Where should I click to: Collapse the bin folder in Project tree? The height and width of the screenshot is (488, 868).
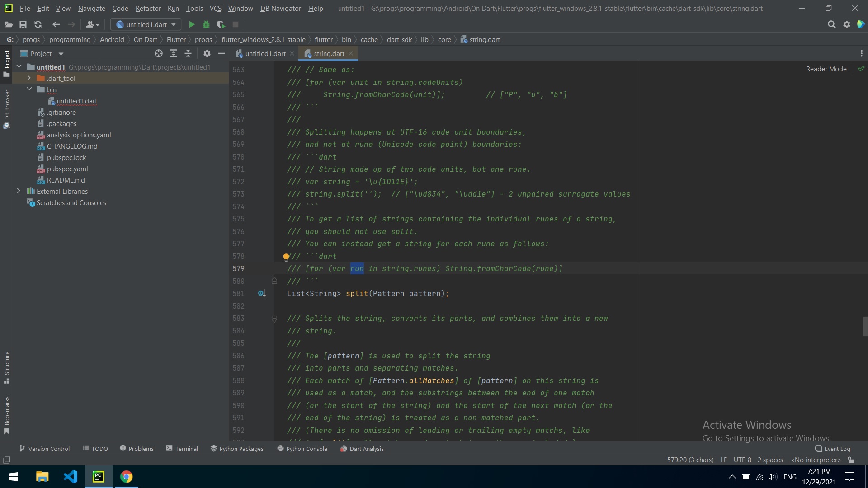coord(29,89)
